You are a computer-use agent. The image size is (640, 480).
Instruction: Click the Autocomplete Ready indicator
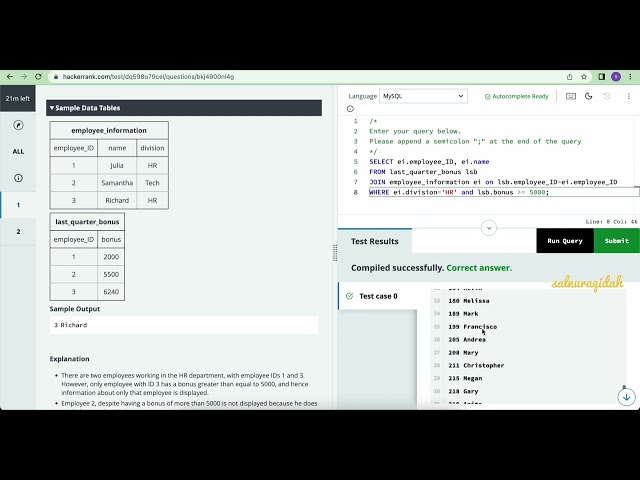coord(516,96)
